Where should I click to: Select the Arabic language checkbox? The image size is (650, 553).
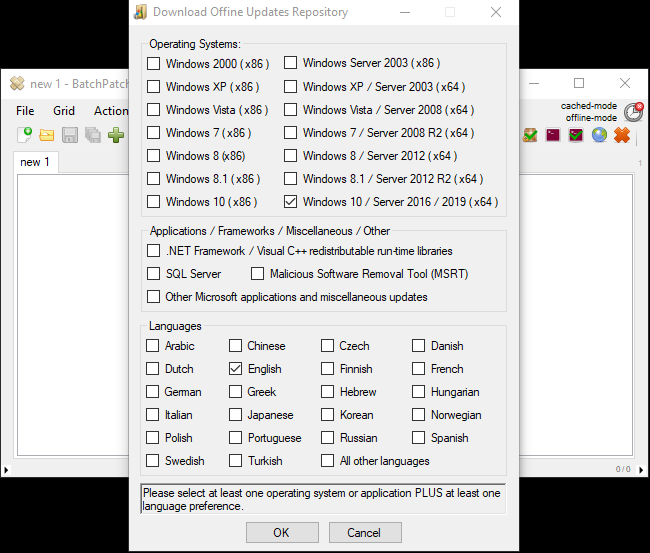point(153,346)
